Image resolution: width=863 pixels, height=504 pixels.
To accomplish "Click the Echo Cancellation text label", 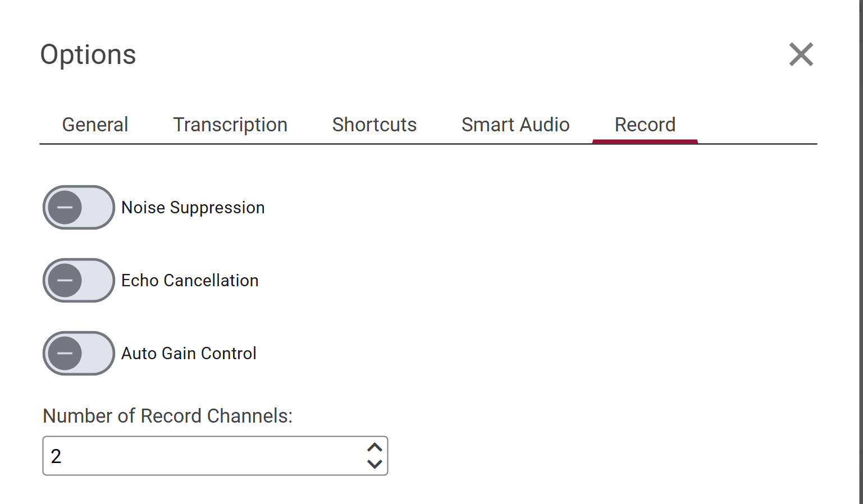I will coord(190,281).
